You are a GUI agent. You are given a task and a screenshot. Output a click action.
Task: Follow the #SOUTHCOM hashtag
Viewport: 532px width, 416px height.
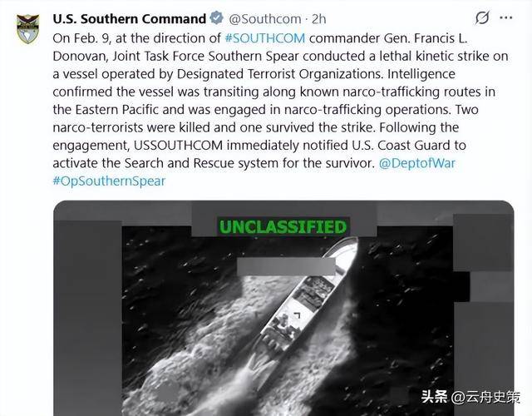(265, 38)
